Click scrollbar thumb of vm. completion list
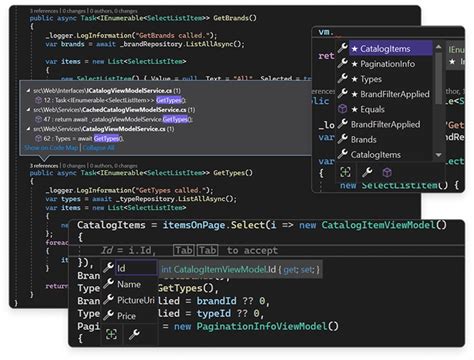The height and width of the screenshot is (360, 474). point(439,77)
